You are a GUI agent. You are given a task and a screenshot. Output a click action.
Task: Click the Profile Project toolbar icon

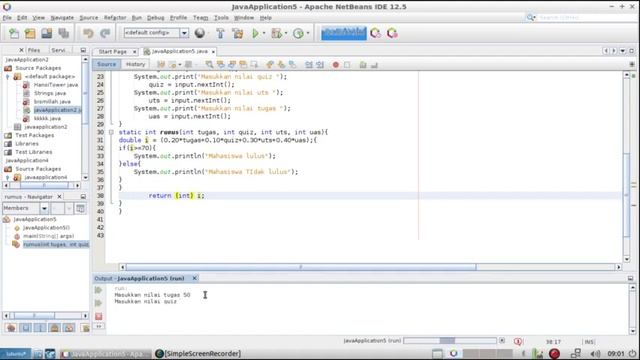298,33
